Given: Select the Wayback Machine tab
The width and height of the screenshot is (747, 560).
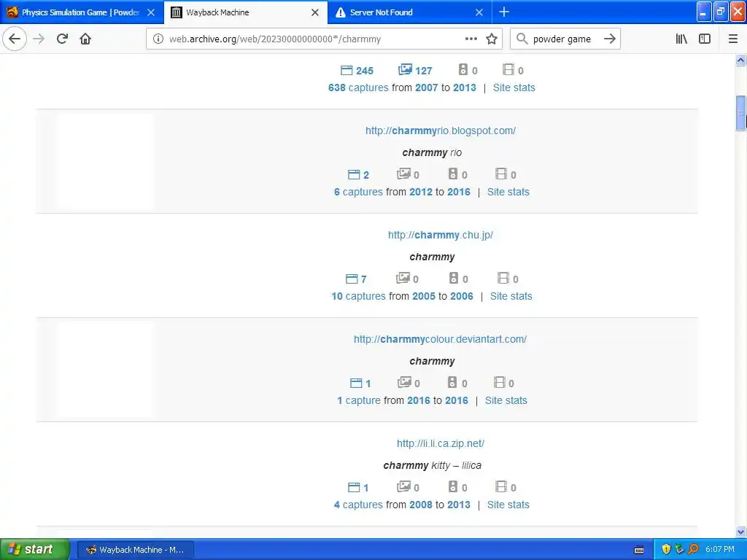Looking at the screenshot, I should [x=245, y=12].
